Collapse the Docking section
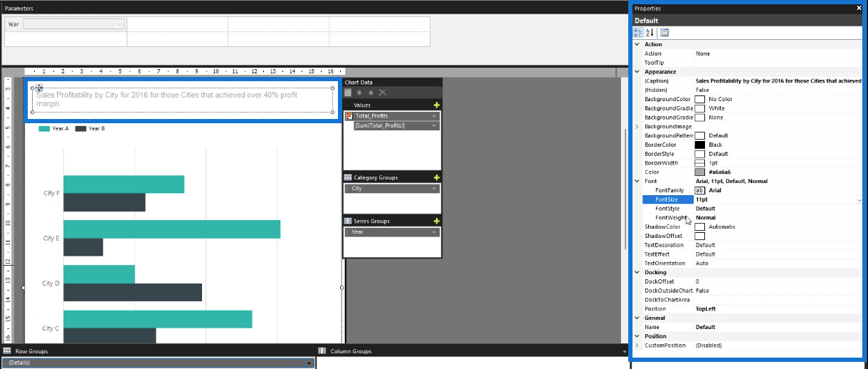Viewport: 868px width, 369px height. tap(637, 272)
